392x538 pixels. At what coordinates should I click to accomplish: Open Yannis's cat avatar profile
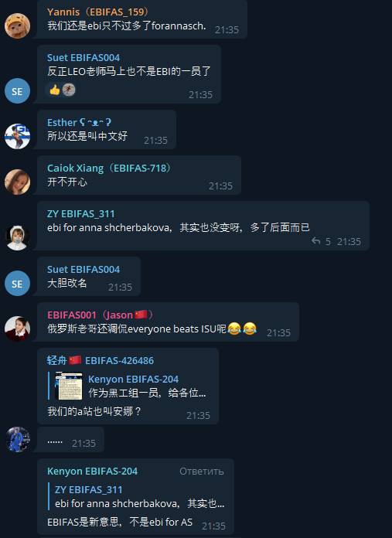click(x=17, y=26)
